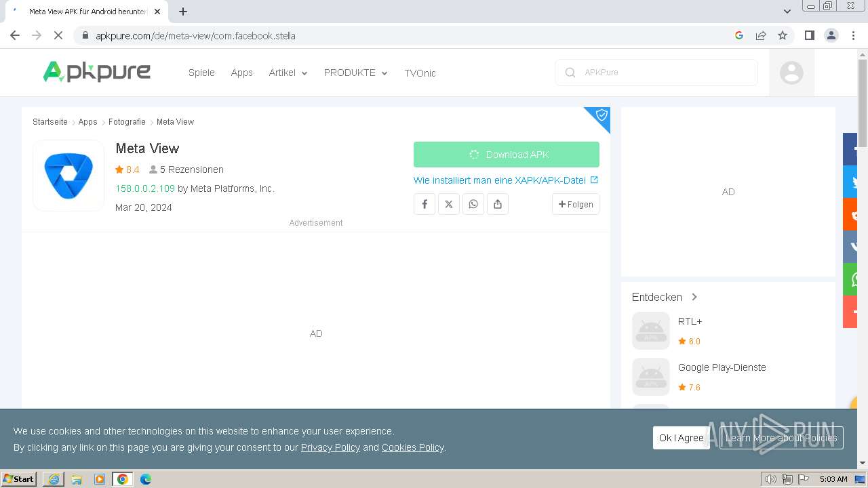Screen dimensions: 868x488
Task: Click Meta Platforms, Inc. developer name
Action: [233, 188]
